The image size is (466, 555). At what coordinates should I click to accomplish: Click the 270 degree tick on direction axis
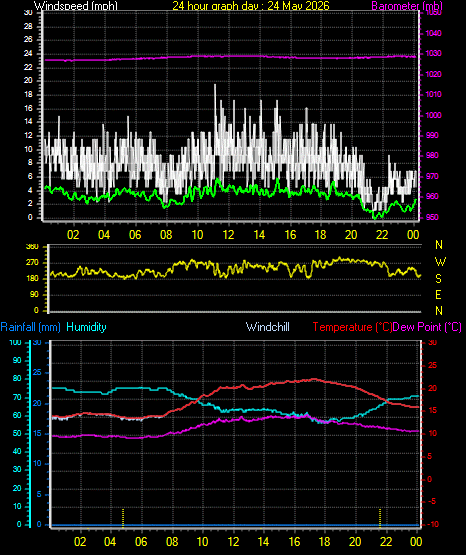(x=32, y=263)
